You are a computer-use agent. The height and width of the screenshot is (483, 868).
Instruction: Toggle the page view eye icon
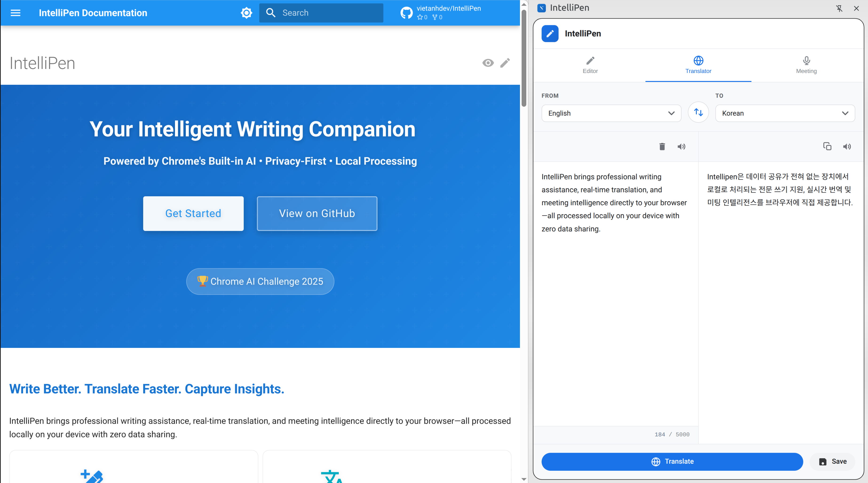point(488,63)
